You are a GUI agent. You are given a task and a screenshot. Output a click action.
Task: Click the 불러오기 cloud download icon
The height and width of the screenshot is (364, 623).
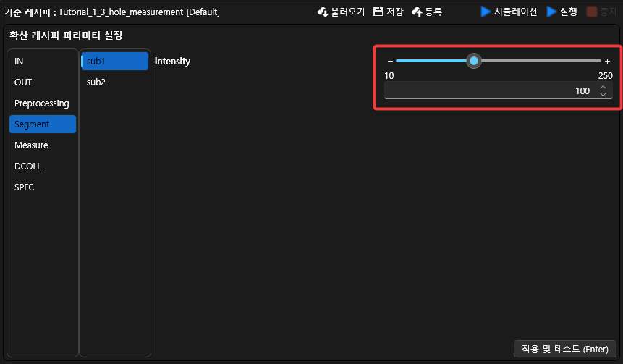pyautogui.click(x=323, y=12)
